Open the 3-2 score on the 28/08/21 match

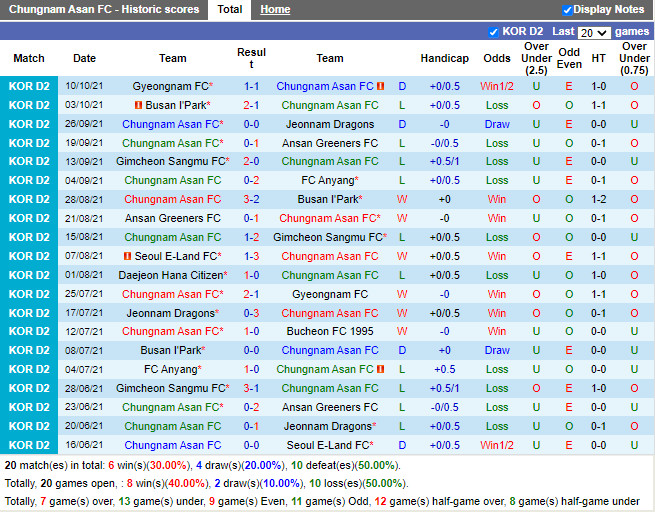tap(252, 200)
